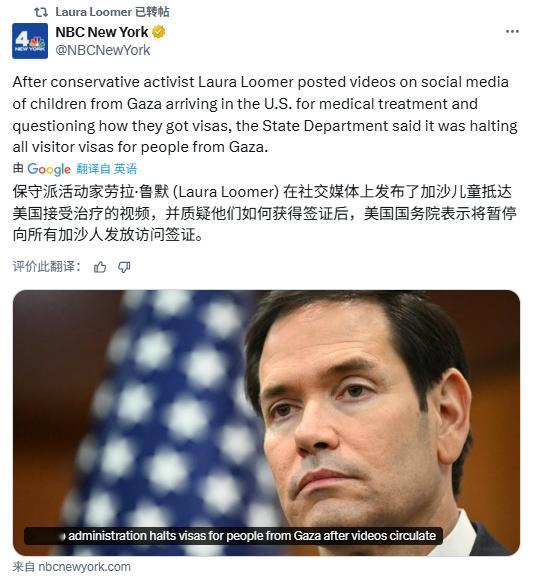Click the thumbs-up translation rating icon
The image size is (535, 586).
point(100,267)
